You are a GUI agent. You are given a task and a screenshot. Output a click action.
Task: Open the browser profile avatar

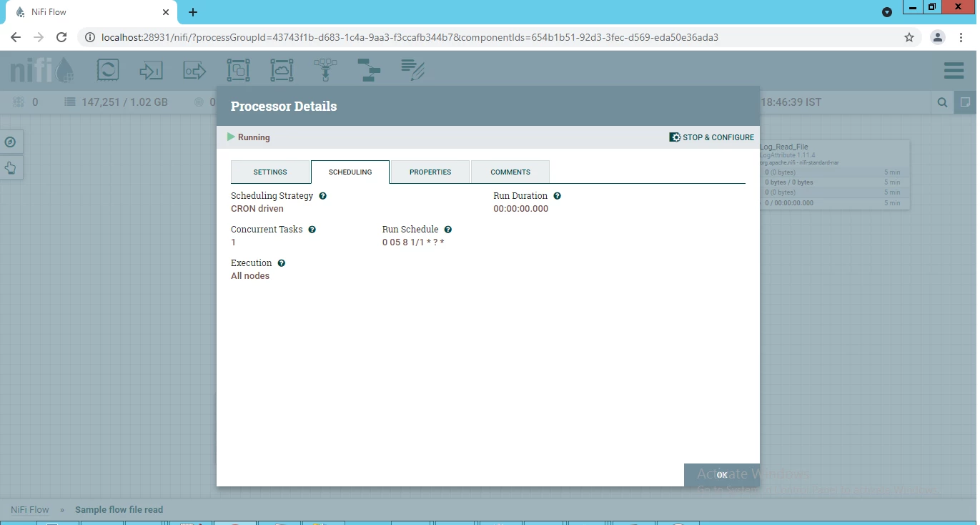[x=938, y=37]
